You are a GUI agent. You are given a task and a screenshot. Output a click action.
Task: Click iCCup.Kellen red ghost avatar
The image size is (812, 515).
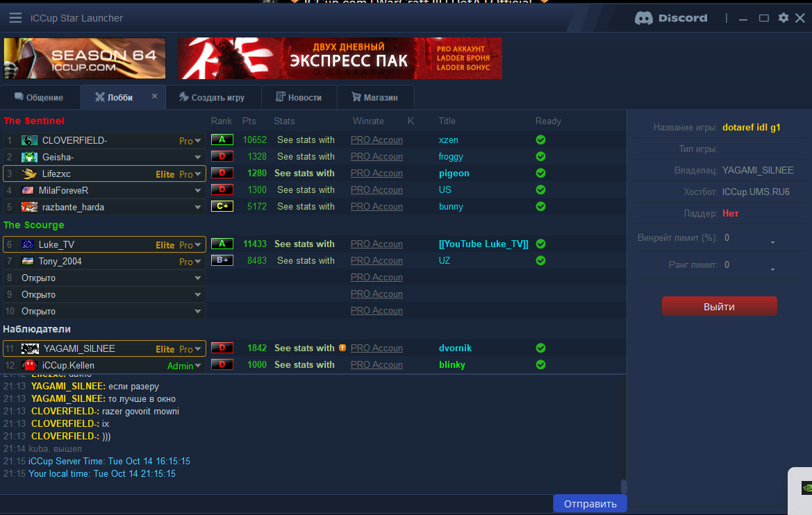pos(29,365)
